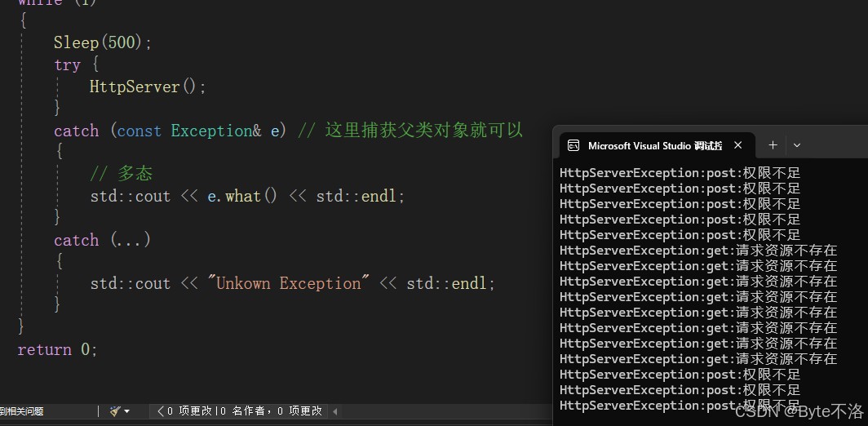This screenshot has width=868, height=426.
Task: Click the horizontal scrollbar left arrow
Action: pyautogui.click(x=335, y=411)
